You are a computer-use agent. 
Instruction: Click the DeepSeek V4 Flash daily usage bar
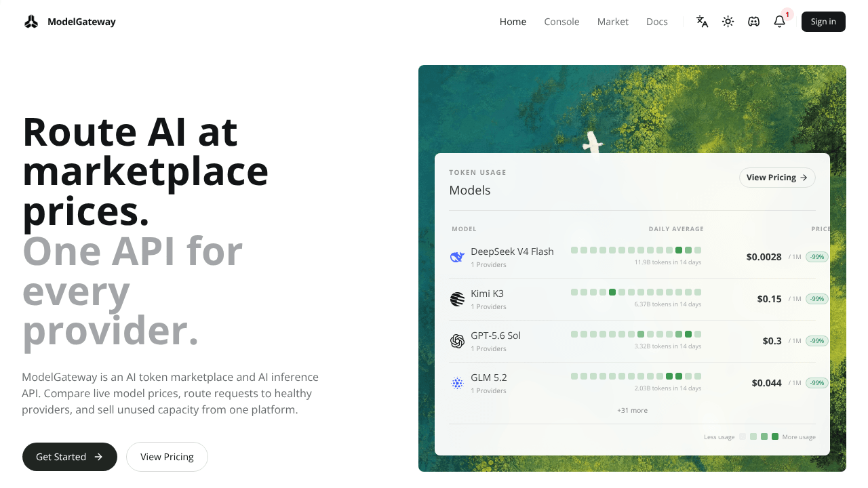click(x=636, y=250)
